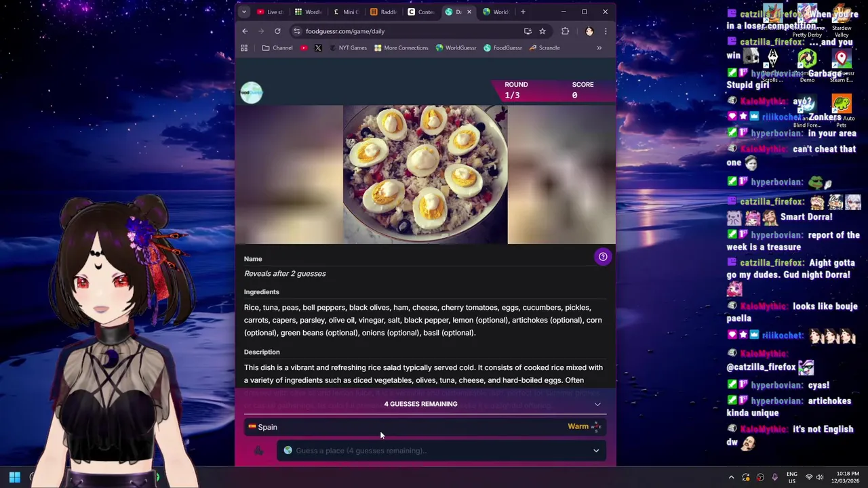Click the Reveals after 2 guesses text
This screenshot has height=488, width=868.
pyautogui.click(x=285, y=274)
